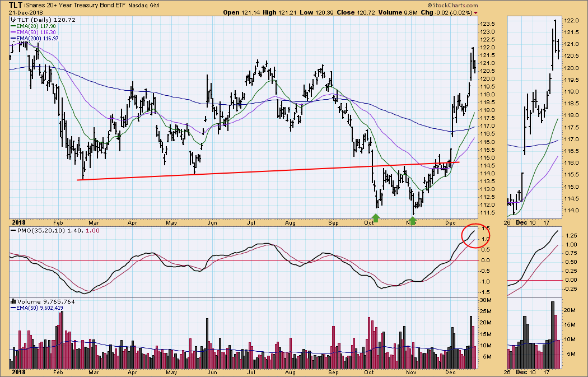588x377 pixels.
Task: Click the 5M label in zoomed volume panel
Action: coord(571,353)
